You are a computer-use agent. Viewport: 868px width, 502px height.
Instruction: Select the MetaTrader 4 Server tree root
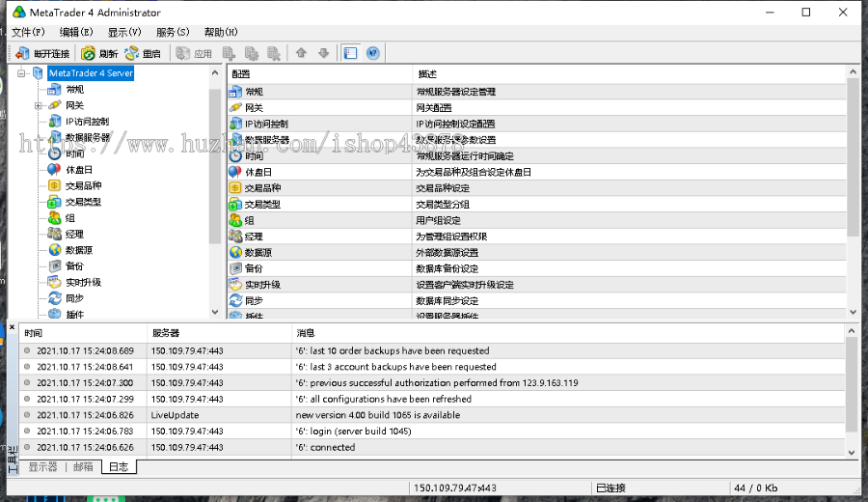click(x=91, y=73)
